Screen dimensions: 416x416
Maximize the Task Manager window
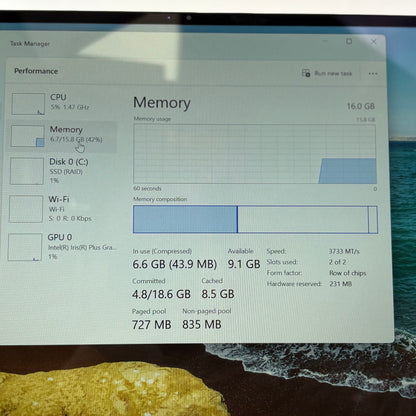349,41
